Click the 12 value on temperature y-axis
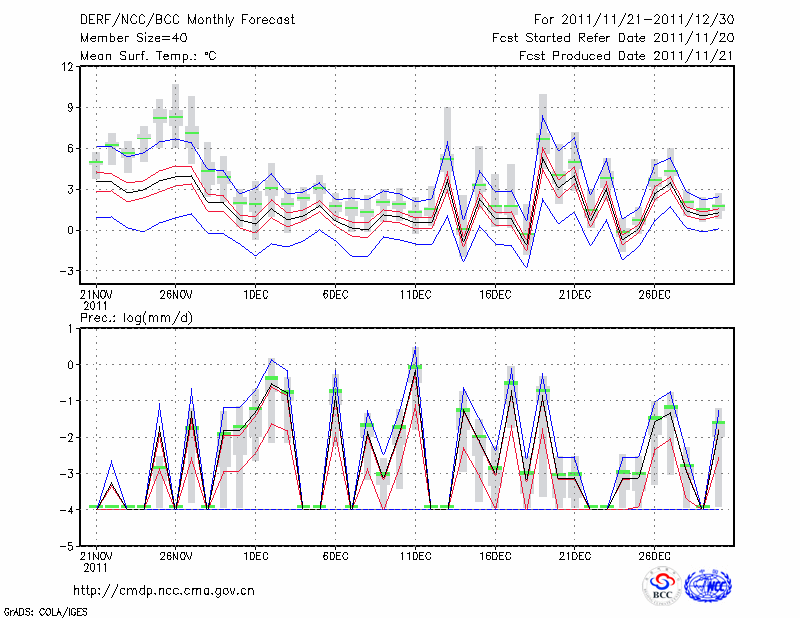This screenshot has width=800, height=618. 69,67
